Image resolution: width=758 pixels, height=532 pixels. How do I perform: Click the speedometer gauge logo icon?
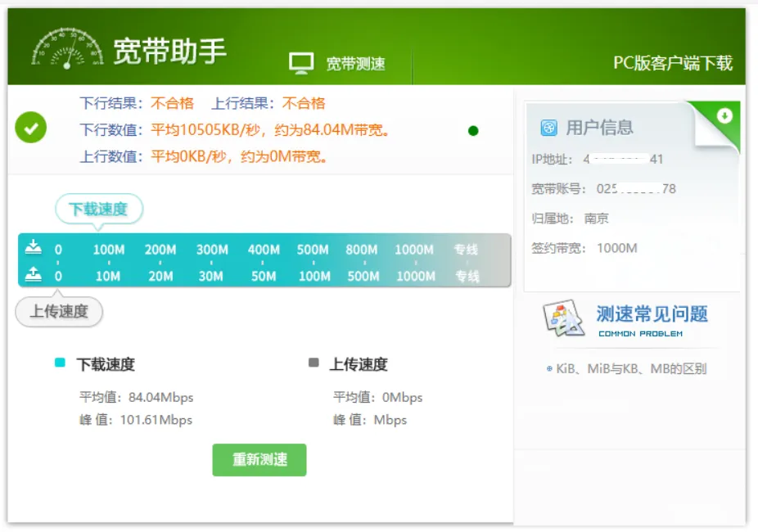click(x=67, y=48)
